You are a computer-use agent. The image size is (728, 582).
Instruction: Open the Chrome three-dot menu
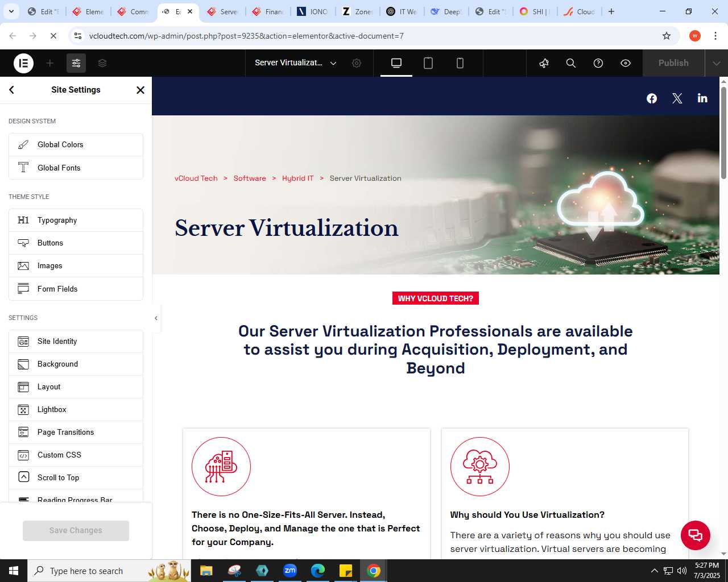(x=715, y=36)
